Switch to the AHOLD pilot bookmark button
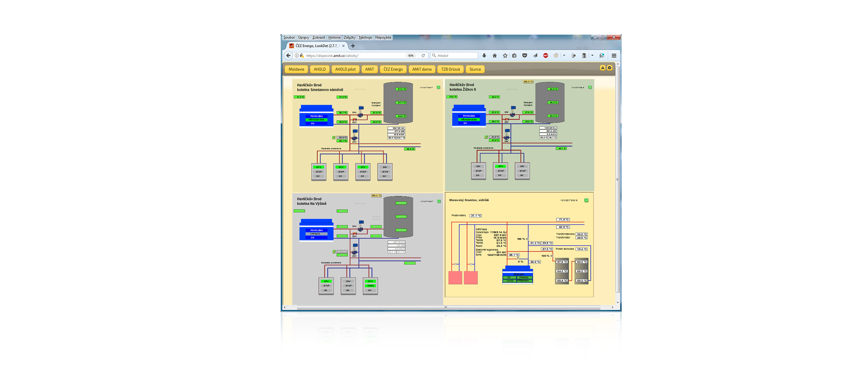 tap(345, 69)
